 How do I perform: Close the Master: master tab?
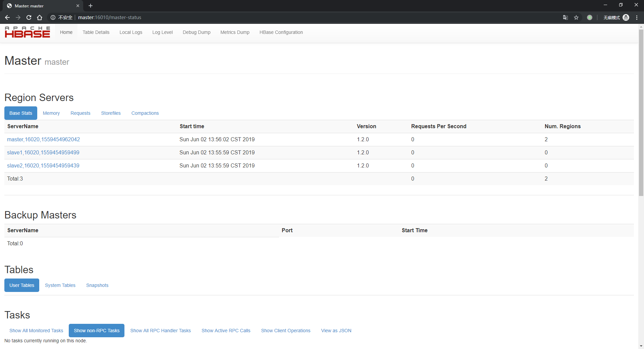click(x=78, y=6)
